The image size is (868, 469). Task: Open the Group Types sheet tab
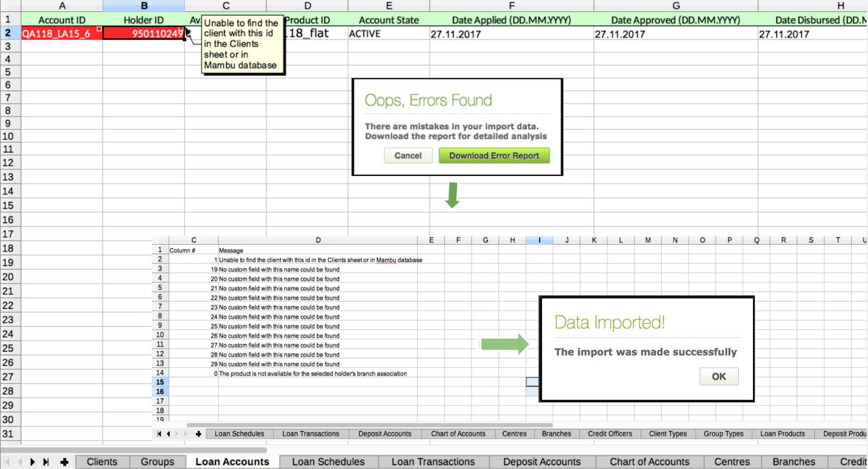coord(724,434)
